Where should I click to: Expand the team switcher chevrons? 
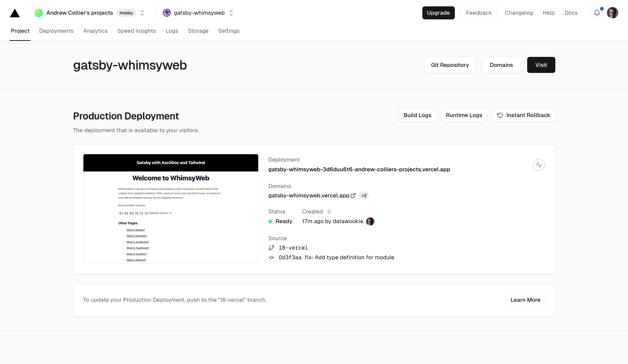coord(142,13)
